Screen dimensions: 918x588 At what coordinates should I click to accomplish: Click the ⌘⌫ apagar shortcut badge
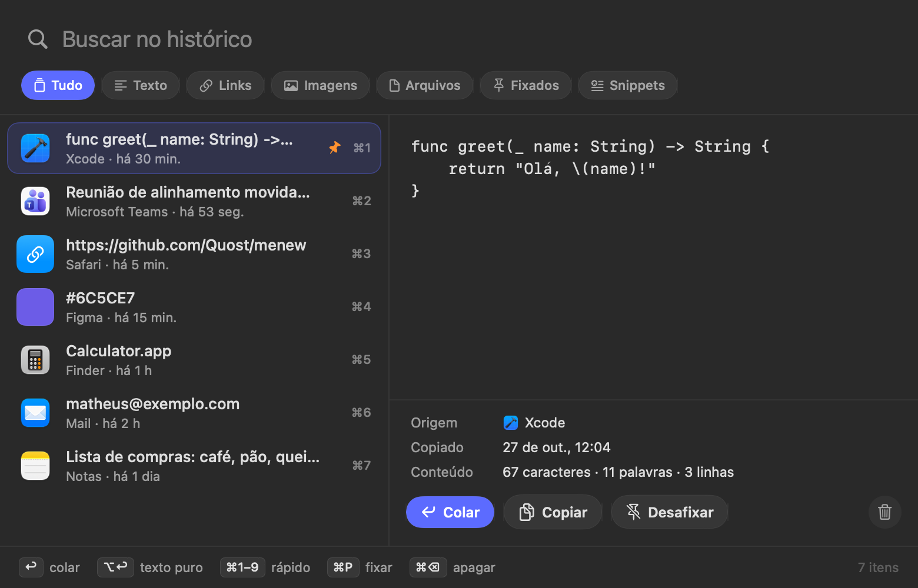[x=428, y=567]
